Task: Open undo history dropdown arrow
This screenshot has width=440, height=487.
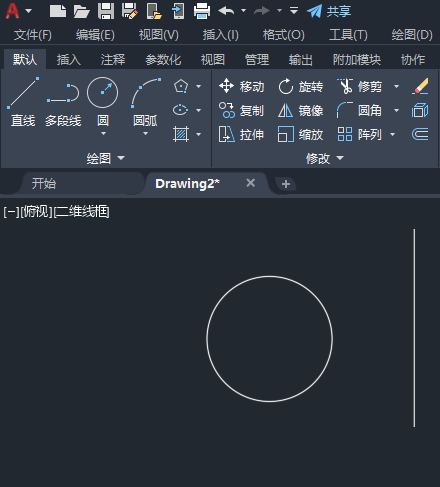Action: click(244, 11)
